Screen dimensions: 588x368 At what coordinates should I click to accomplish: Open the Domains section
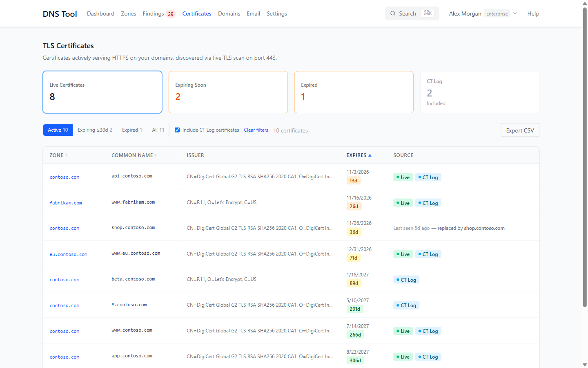[x=229, y=13]
